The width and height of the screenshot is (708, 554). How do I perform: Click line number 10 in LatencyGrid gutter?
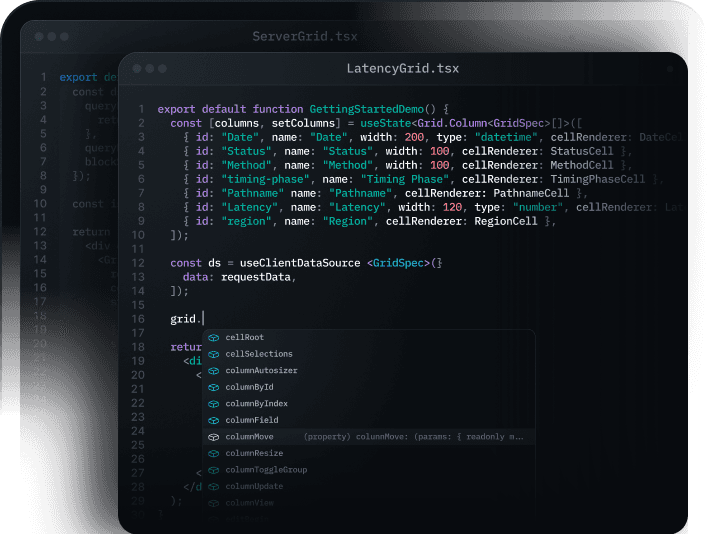tap(138, 235)
